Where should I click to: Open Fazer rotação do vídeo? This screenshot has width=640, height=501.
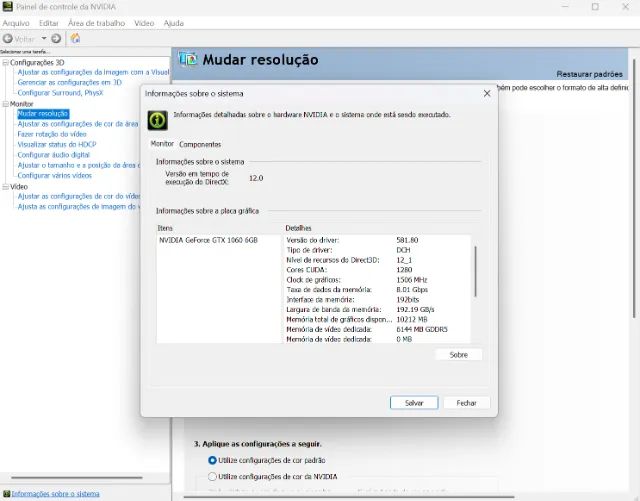(x=52, y=134)
